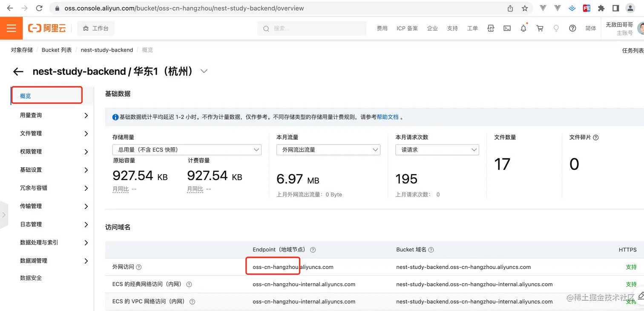Open the blue Juejin extension icon
The height and width of the screenshot is (311, 644).
click(x=572, y=8)
